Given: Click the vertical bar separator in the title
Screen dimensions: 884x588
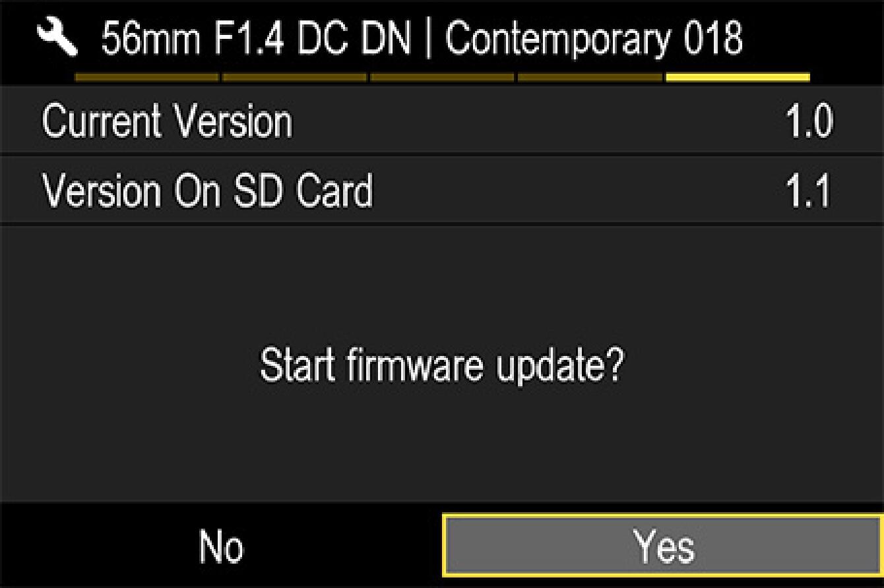Looking at the screenshot, I should (x=429, y=40).
